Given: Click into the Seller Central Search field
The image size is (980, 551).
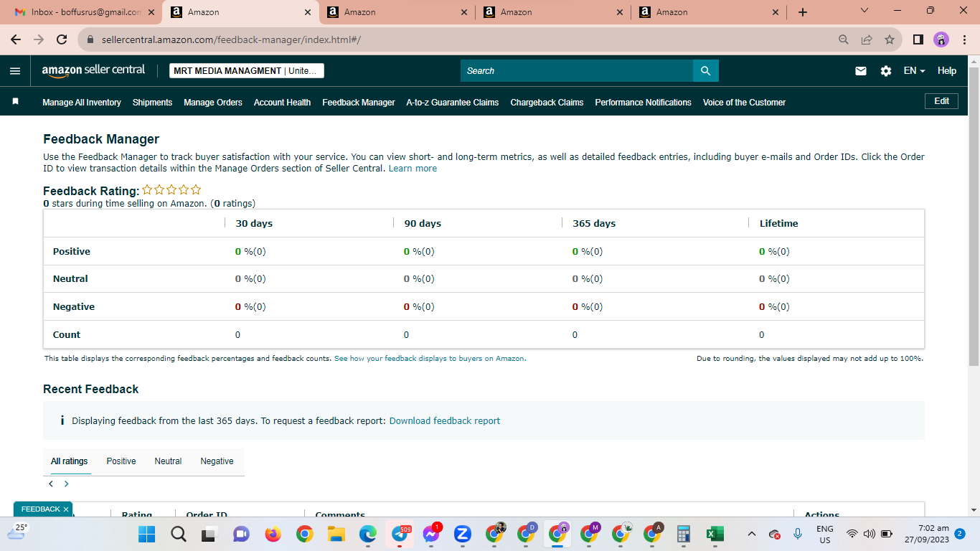Looking at the screenshot, I should [577, 71].
